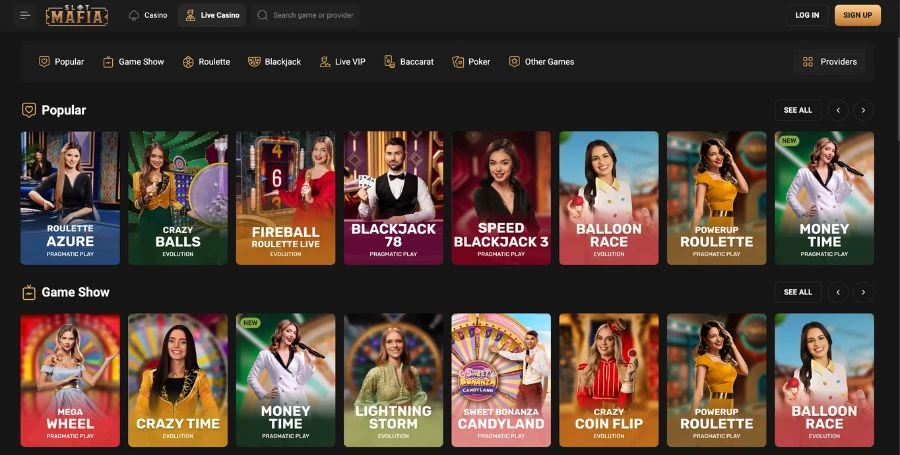Open Fireball Roulette Live game tile

(x=285, y=198)
